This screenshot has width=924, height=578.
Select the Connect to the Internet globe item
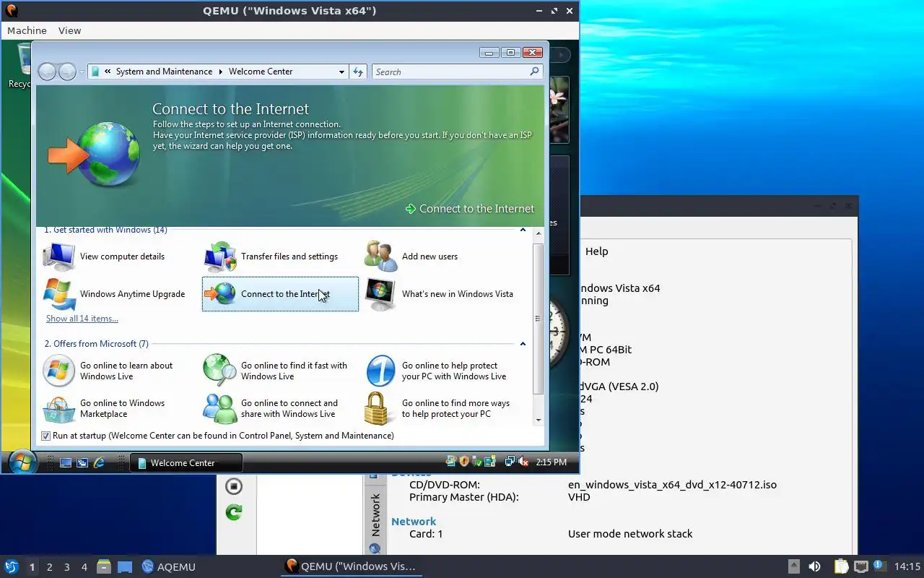(x=280, y=294)
